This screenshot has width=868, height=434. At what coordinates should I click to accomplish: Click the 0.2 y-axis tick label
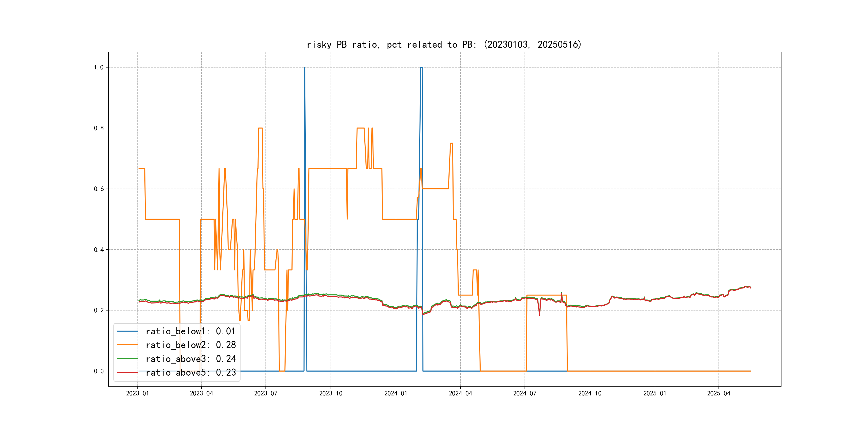point(98,310)
